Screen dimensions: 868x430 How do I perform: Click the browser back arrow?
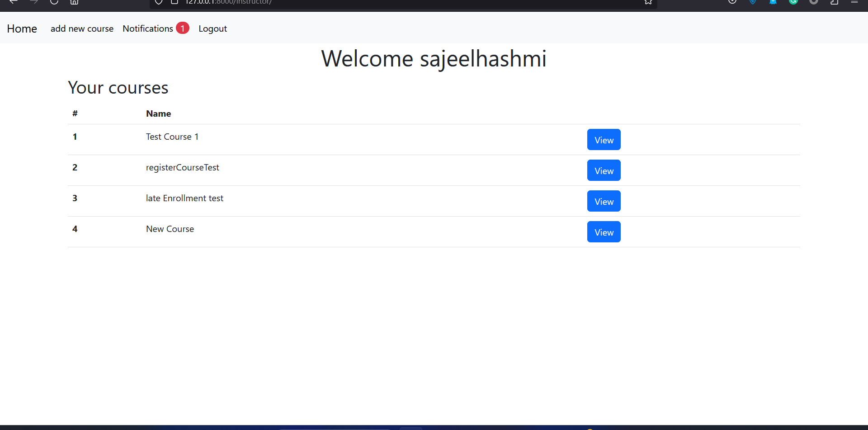pos(14,2)
